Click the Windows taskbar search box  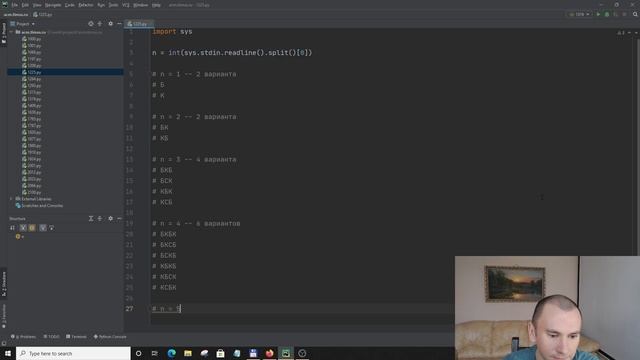click(73, 353)
